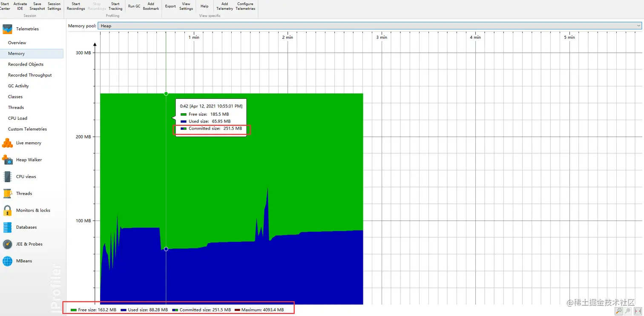Click the zoom in magnifier icon
This screenshot has width=644, height=316.
click(618, 311)
